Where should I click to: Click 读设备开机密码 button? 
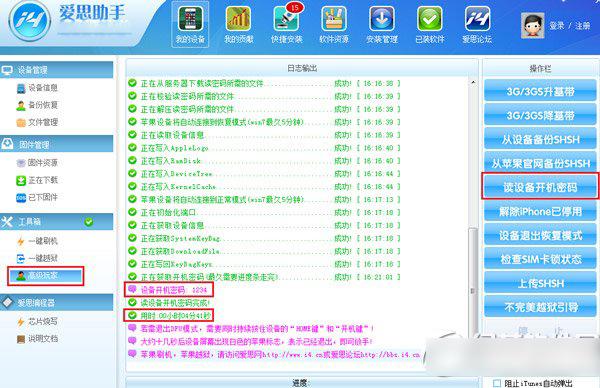pyautogui.click(x=540, y=187)
